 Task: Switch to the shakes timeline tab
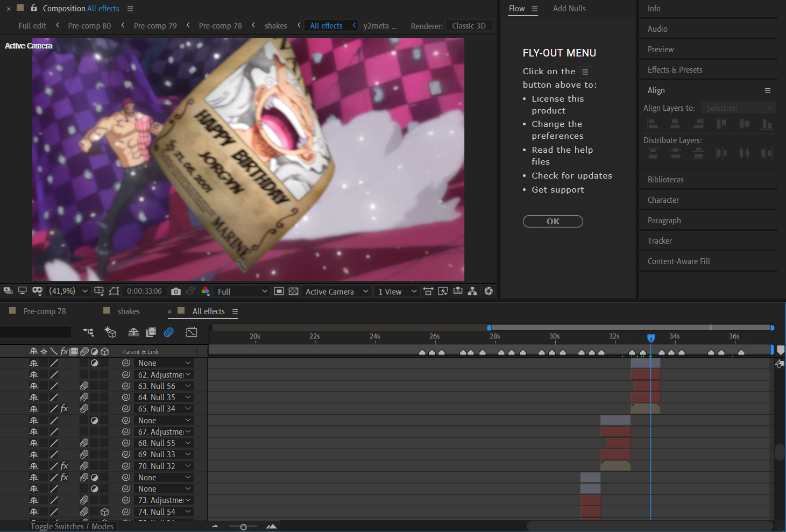(x=129, y=311)
